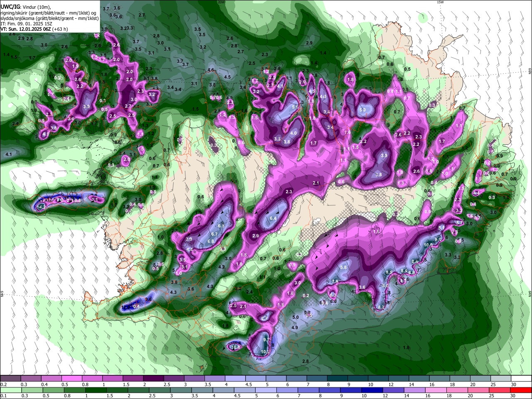The image size is (532, 399).
Task: Pick the violet 14 swatch in the rain legend
Action: [x=414, y=390]
